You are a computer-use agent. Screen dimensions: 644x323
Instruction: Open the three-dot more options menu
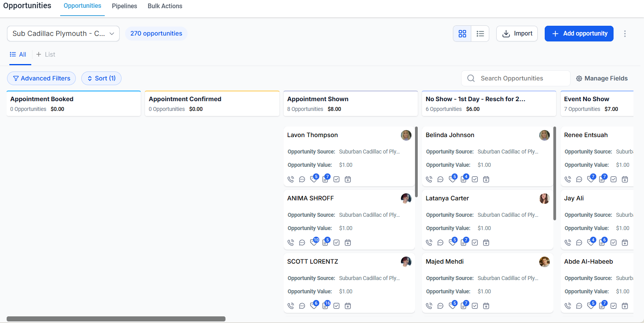pos(625,34)
